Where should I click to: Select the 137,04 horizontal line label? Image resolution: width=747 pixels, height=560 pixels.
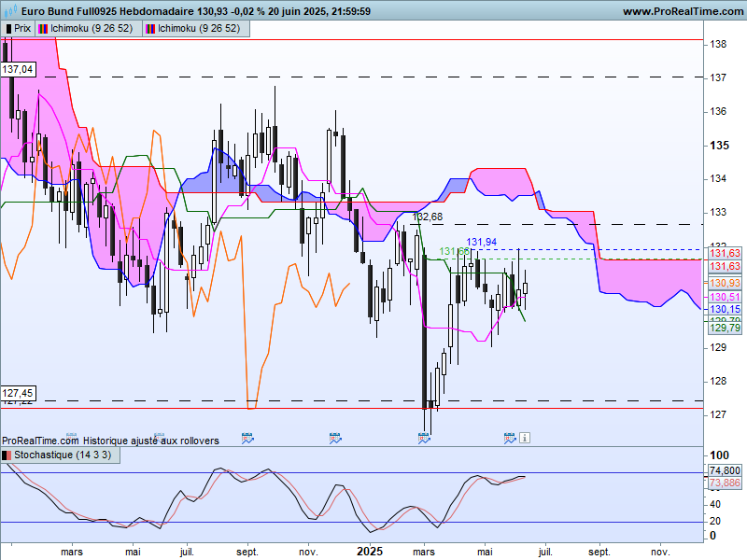click(x=18, y=69)
